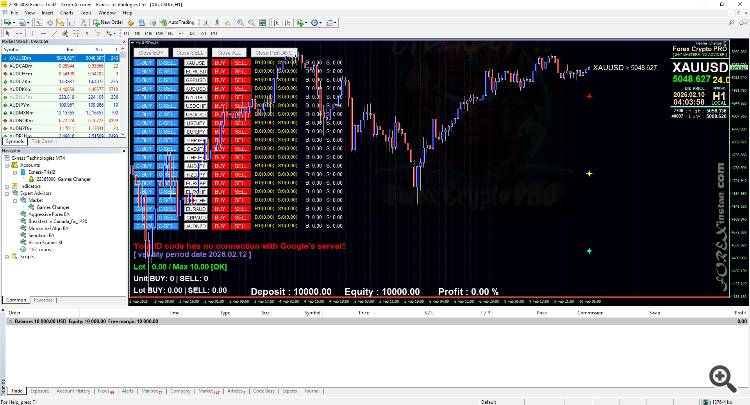Switch to the Journal tab
This screenshot has width=750, height=405.
point(311,391)
